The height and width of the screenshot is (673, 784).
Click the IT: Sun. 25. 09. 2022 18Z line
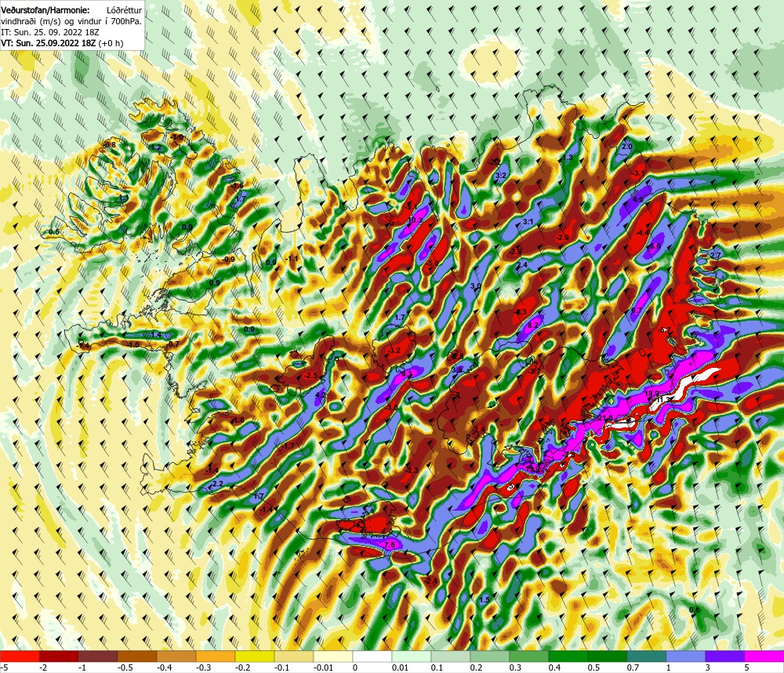50,32
